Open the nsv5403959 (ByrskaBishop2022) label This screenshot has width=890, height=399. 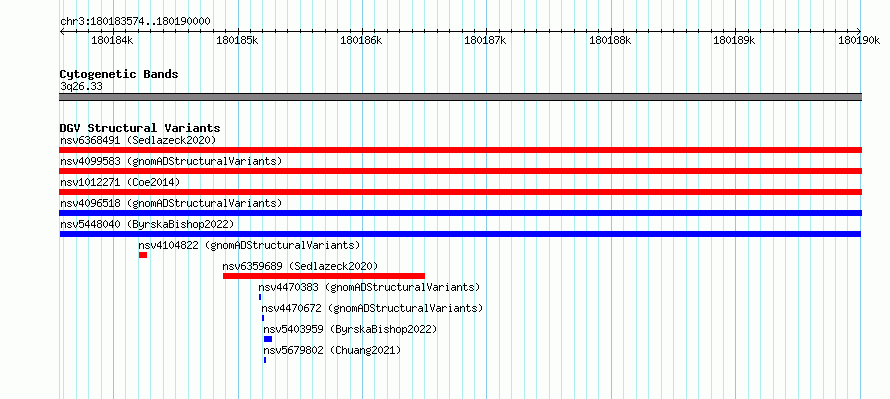(350, 329)
